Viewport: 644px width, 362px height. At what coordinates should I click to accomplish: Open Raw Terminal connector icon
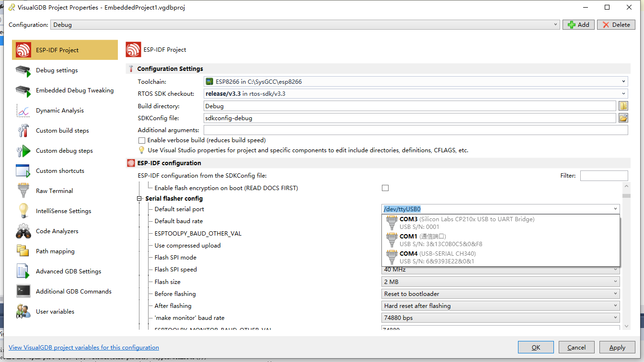[x=23, y=191]
